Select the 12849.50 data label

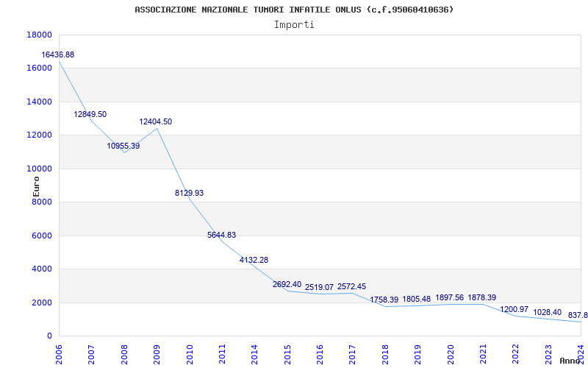coord(90,115)
